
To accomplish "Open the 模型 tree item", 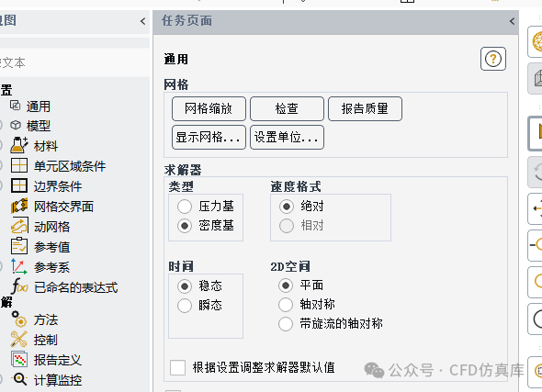I will 39,126.
